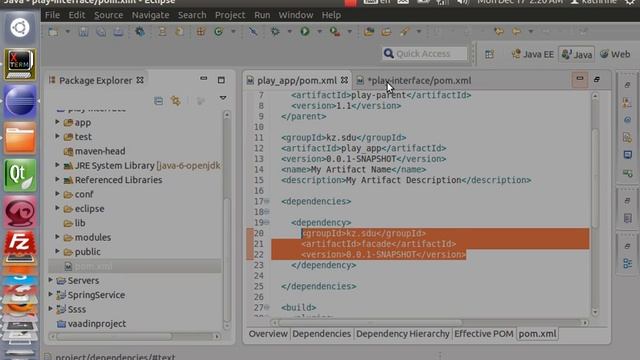
Task: Click the New file toolbar icon
Action: 53,32
